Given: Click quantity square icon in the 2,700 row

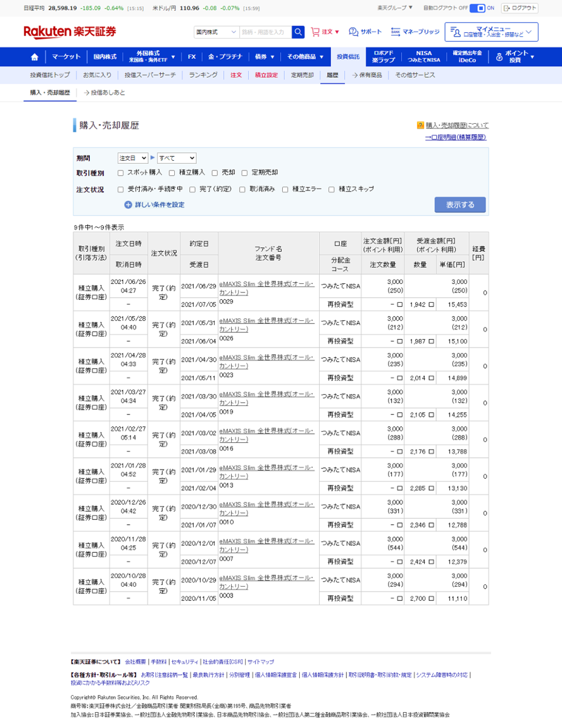Looking at the screenshot, I should tap(431, 599).
